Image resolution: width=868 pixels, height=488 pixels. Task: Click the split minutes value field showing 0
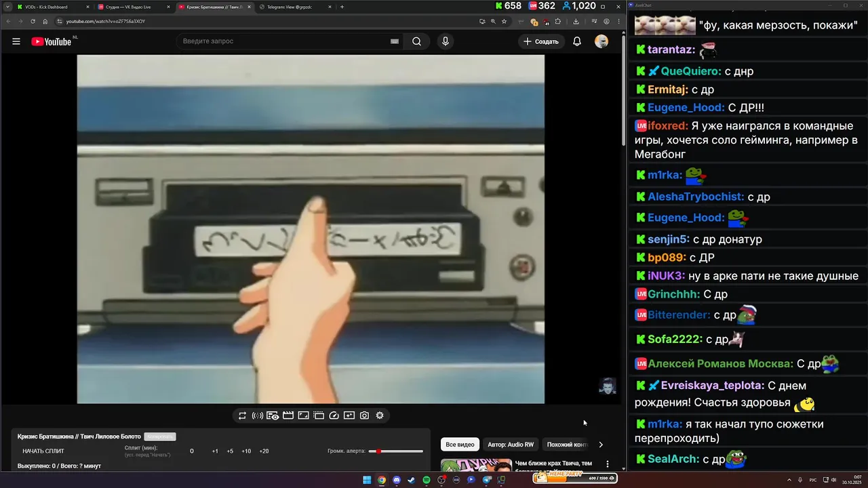pyautogui.click(x=192, y=451)
